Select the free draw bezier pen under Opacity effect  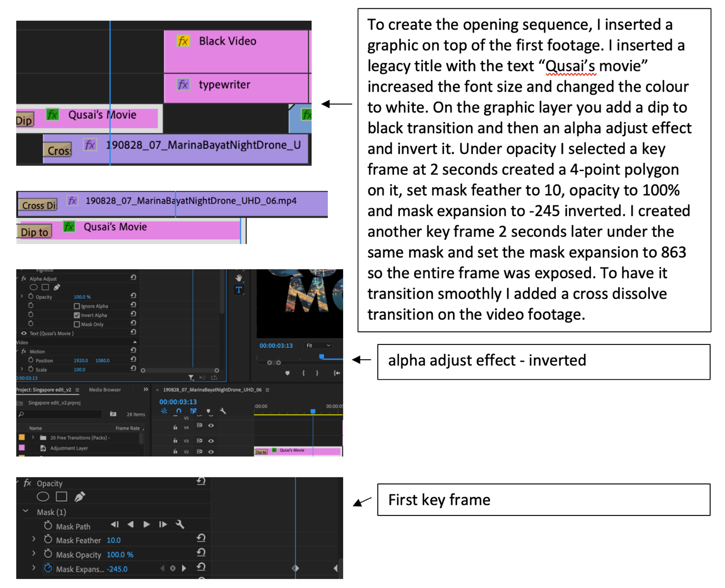coord(79,496)
